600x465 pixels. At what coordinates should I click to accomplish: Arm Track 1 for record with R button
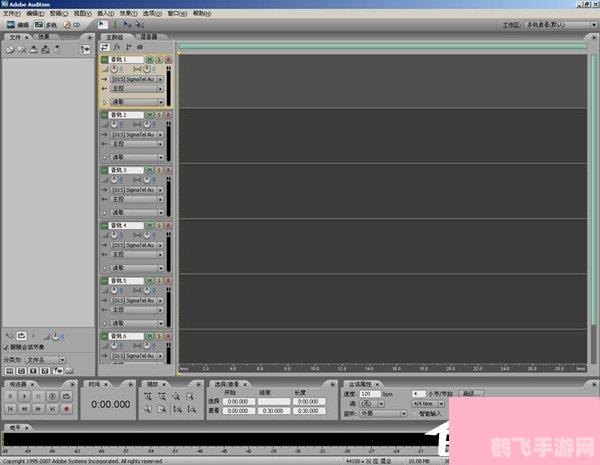168,60
